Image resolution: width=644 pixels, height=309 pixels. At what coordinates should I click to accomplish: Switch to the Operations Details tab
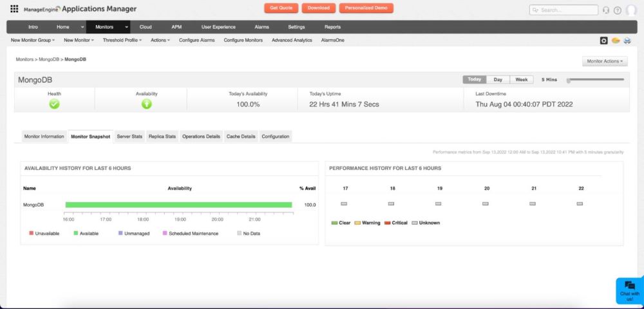(x=201, y=136)
